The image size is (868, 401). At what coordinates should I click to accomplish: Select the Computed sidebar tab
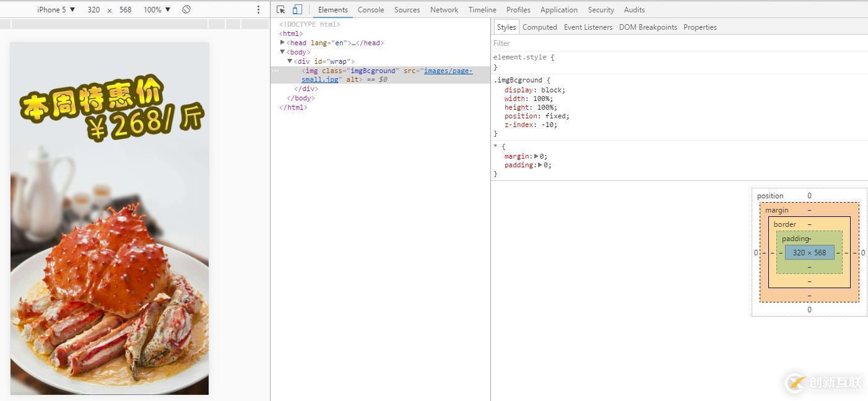tap(540, 27)
